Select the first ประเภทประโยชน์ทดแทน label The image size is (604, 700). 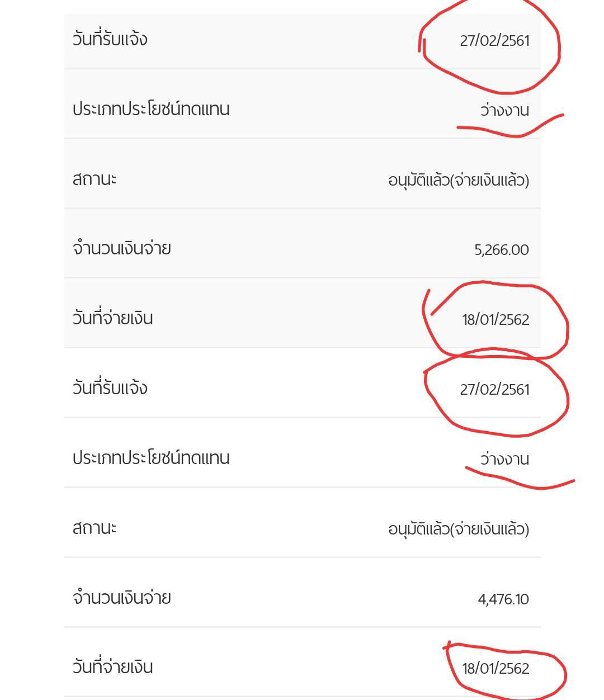pos(151,109)
